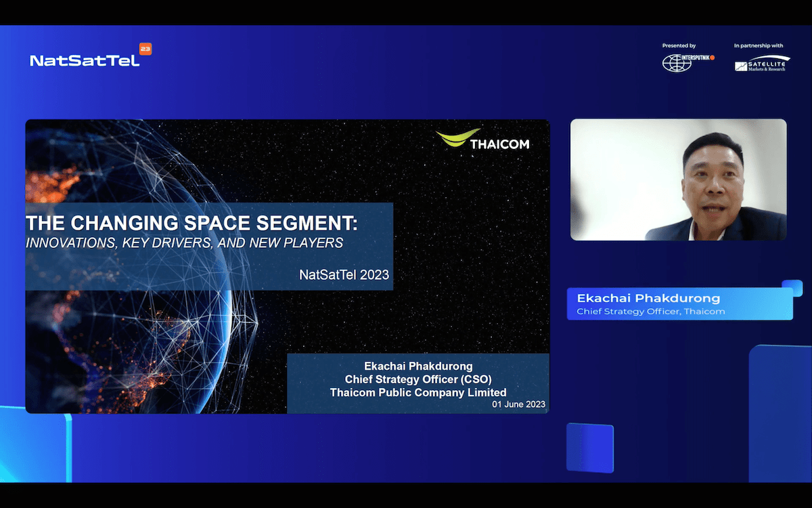
Task: Click the Satellite Markets & Research logo
Action: pyautogui.click(x=762, y=63)
